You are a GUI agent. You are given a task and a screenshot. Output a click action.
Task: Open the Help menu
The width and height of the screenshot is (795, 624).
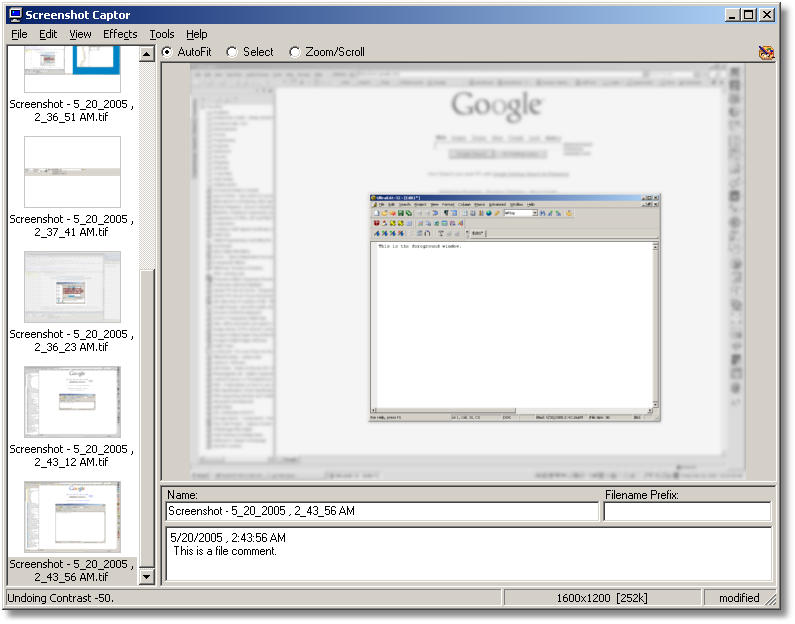coord(196,34)
